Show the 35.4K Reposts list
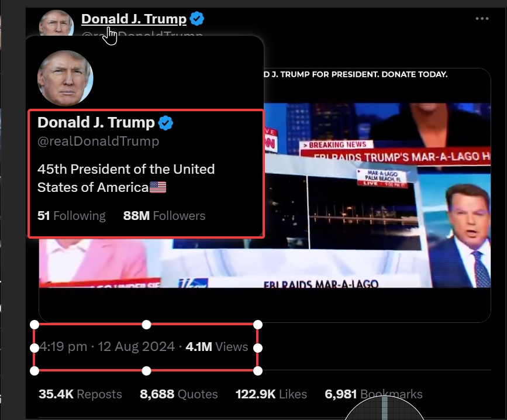Viewport: 507px width, 420px height. coord(80,394)
